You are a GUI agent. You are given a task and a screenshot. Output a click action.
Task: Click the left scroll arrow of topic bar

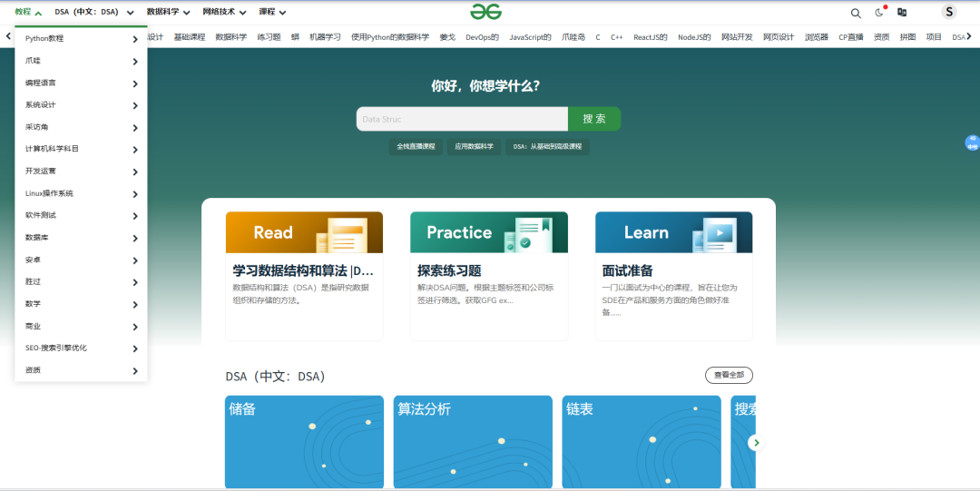click(8, 36)
